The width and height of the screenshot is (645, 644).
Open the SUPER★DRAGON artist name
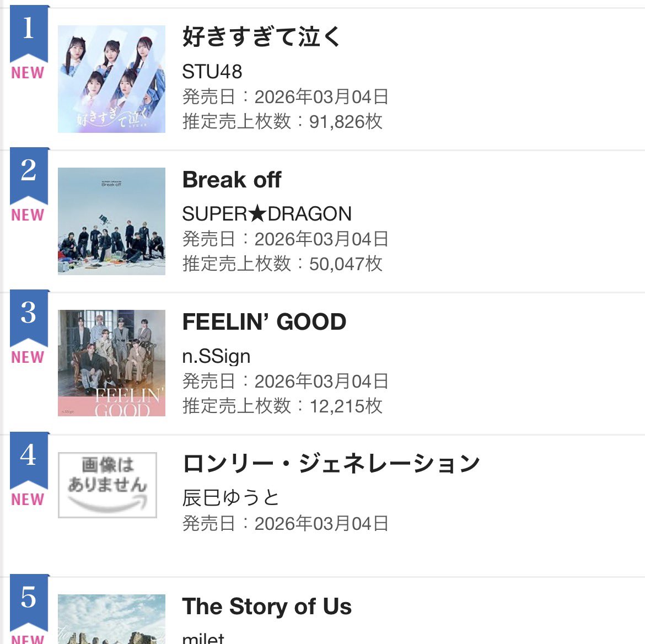point(267,214)
